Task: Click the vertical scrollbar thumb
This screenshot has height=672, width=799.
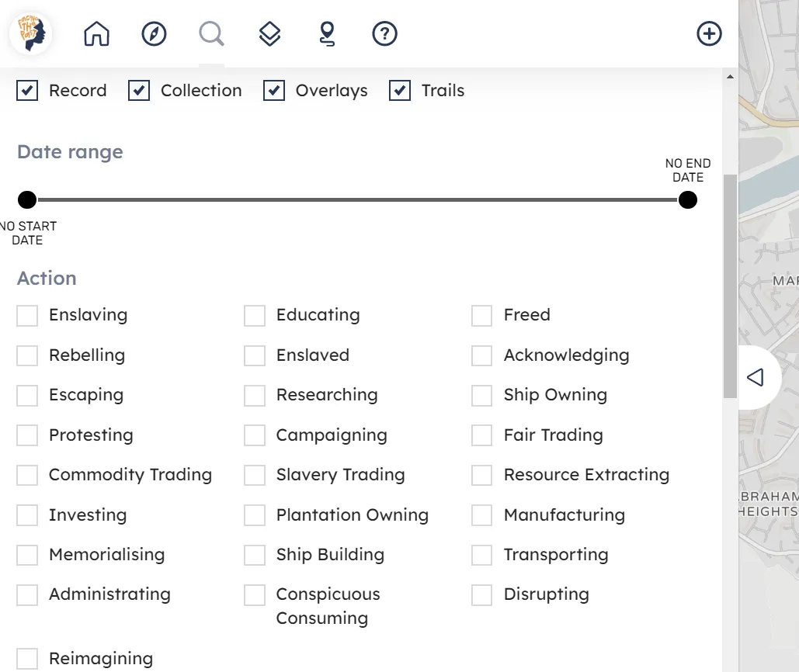Action: click(x=729, y=287)
